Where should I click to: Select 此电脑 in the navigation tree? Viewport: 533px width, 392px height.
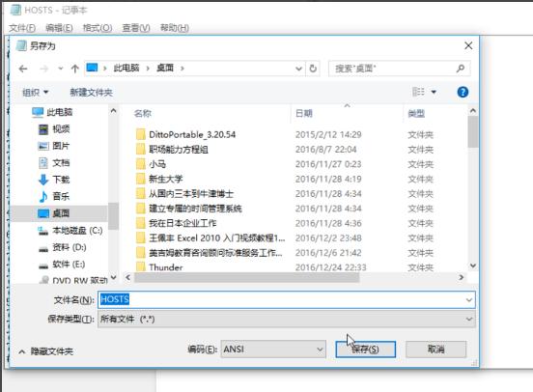(x=60, y=112)
